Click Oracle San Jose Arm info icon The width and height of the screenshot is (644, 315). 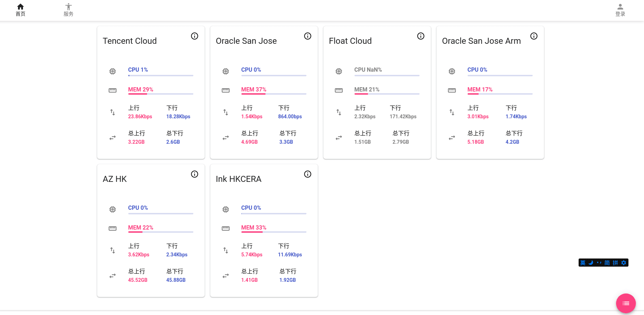(534, 36)
